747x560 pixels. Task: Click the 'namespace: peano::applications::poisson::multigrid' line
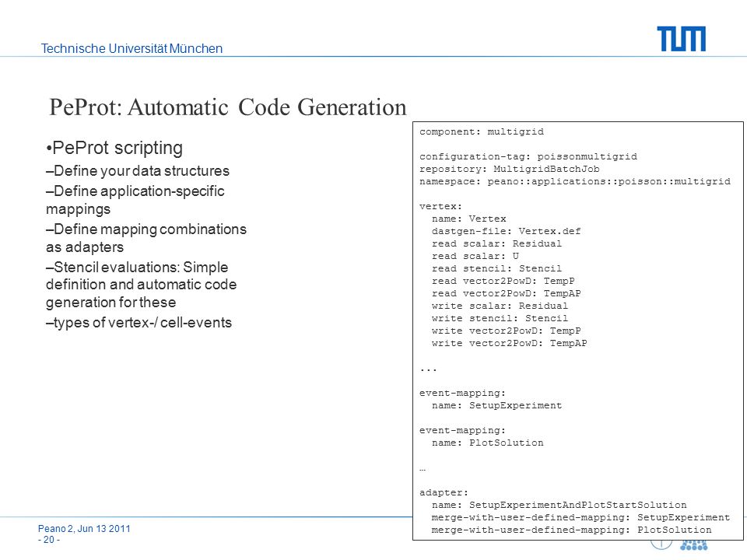click(575, 181)
